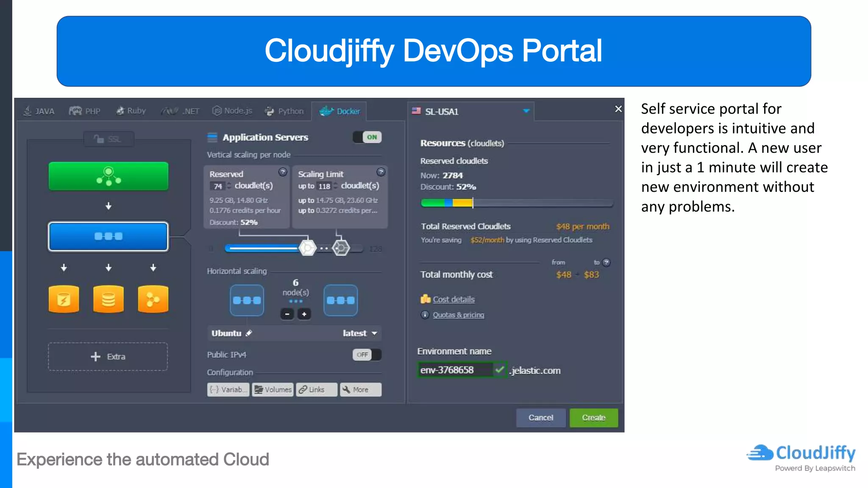
Task: Click the orange cache storage node
Action: tap(64, 299)
